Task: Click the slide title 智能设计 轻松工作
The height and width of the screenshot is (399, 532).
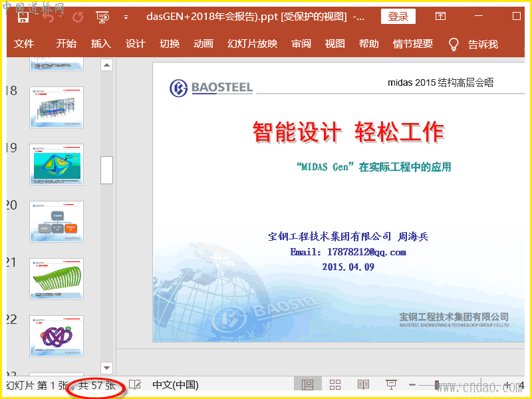Action: (x=348, y=132)
